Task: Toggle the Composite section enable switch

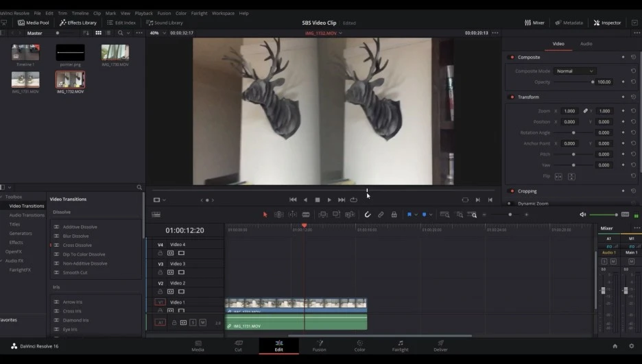Action: pyautogui.click(x=512, y=58)
